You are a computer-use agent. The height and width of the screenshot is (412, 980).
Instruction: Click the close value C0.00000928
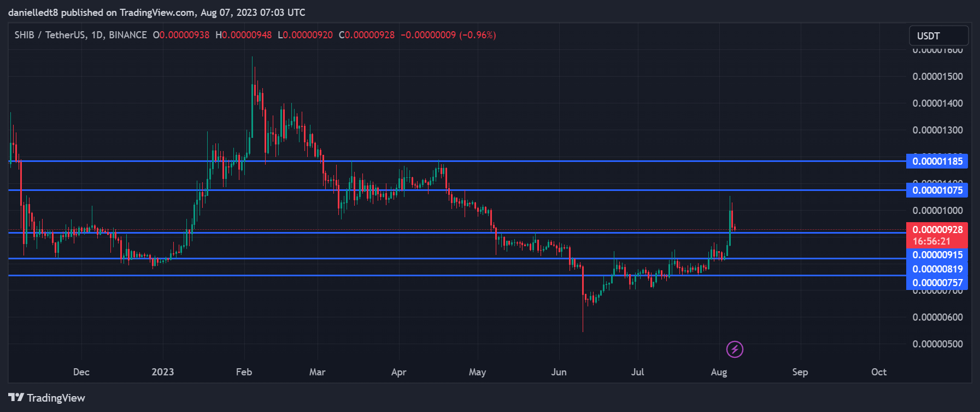click(366, 35)
